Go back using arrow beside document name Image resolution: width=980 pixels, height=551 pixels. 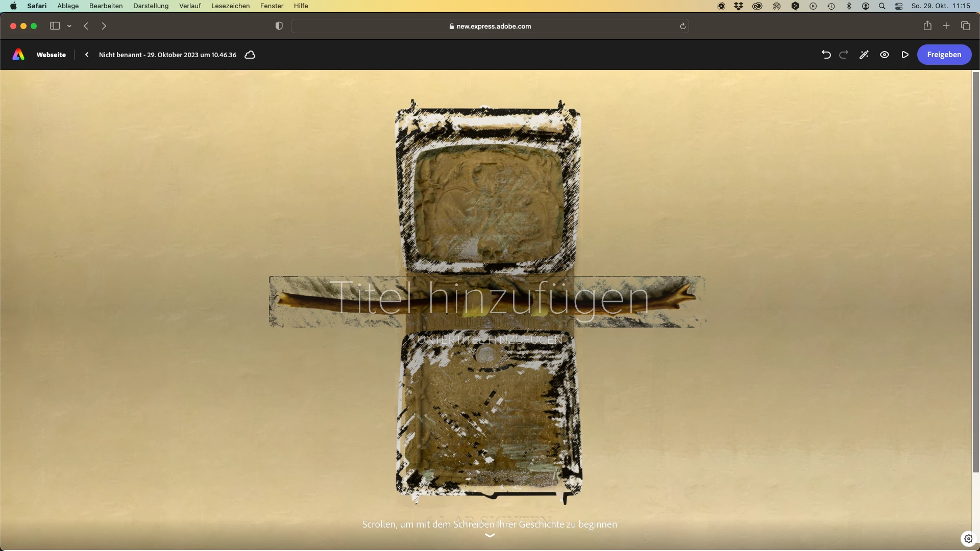(x=87, y=55)
